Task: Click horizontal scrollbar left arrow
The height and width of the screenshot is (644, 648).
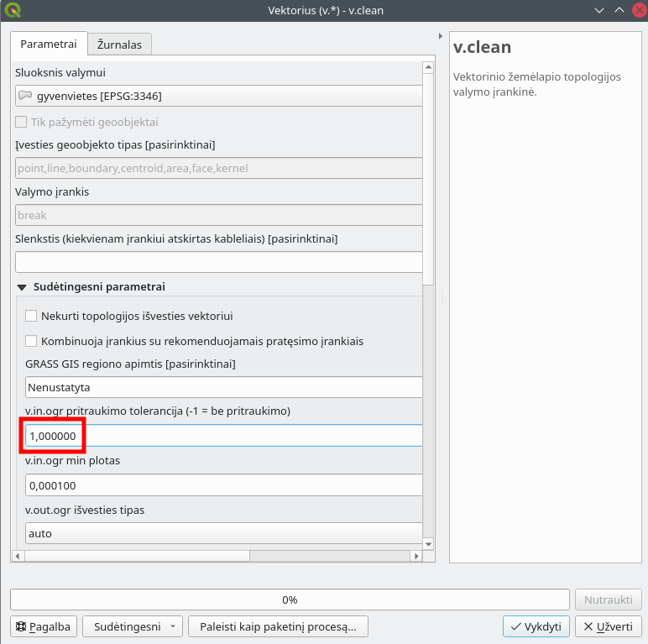Action: tap(18, 556)
